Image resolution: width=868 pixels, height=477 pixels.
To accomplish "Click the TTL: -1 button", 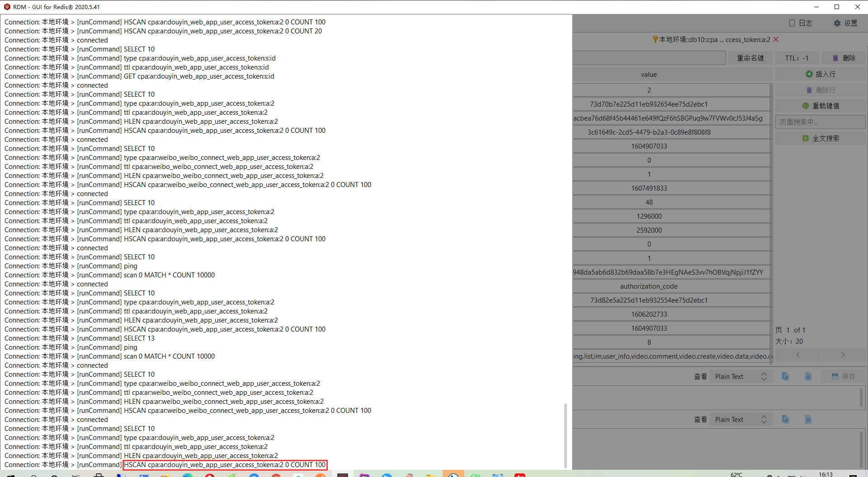I will click(x=796, y=58).
